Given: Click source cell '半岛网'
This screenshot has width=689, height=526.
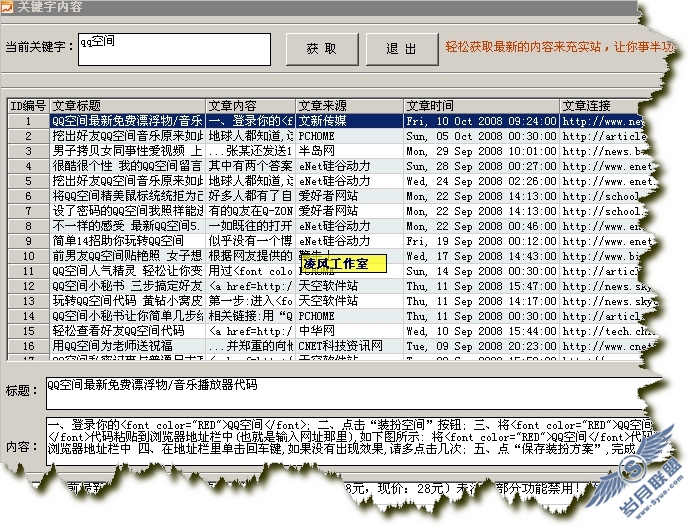Looking at the screenshot, I should pos(350,151).
